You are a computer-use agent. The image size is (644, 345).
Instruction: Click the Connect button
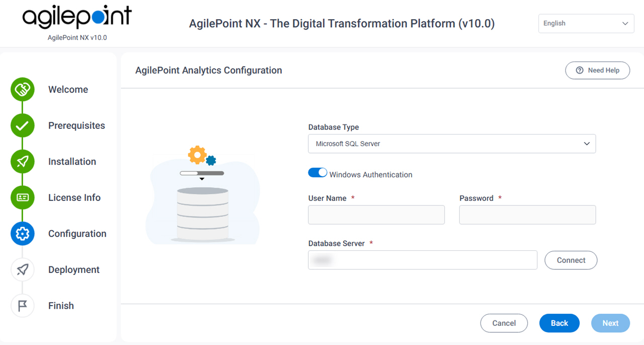571,260
